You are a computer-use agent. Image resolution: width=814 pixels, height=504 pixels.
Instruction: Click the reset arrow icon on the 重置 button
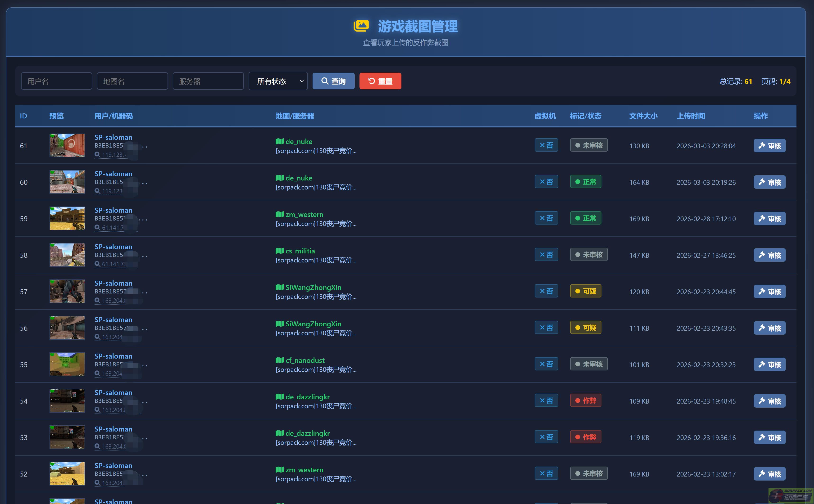click(x=372, y=81)
